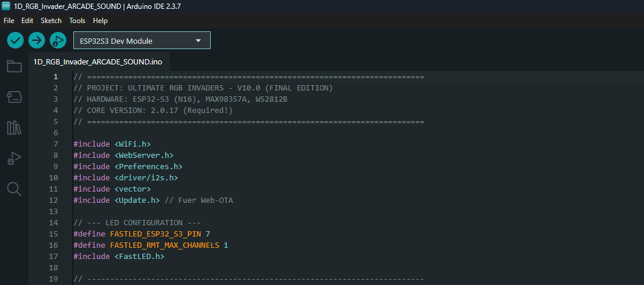Start debugging with the toolbar Debug button
Image resolution: width=644 pixels, height=285 pixels.
58,40
